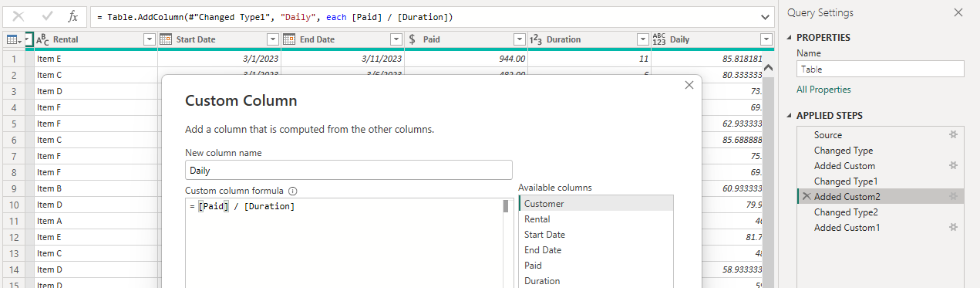Open the All Properties link
980x288 pixels.
[x=823, y=90]
